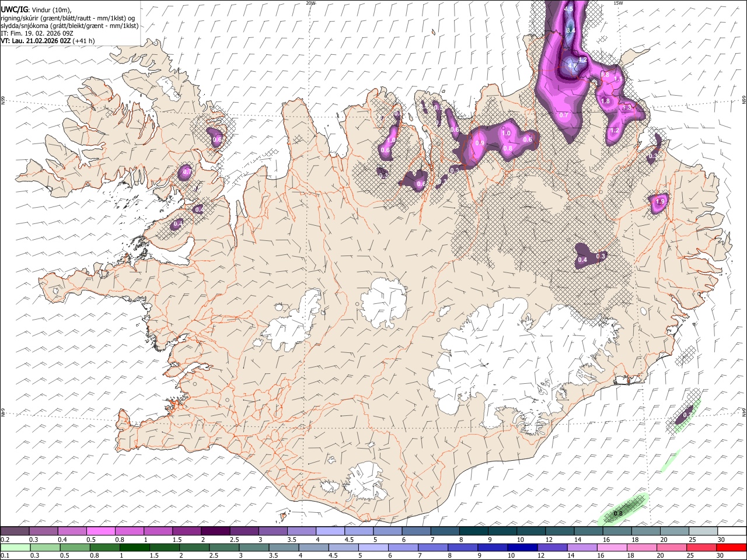The width and height of the screenshot is (747, 560).
Task: Click the '0.8' value on the green offshore rain patch
Action: tap(618, 514)
